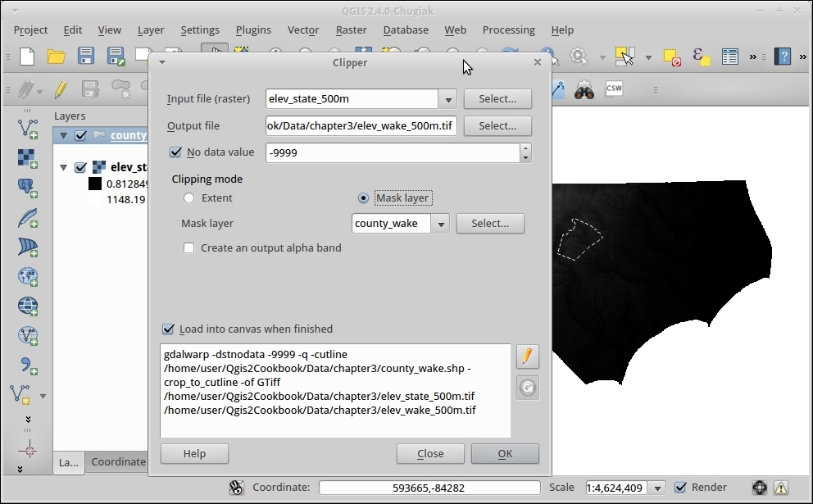Click the Coordinate field in status bar
Image resolution: width=813 pixels, height=504 pixels.
point(429,488)
